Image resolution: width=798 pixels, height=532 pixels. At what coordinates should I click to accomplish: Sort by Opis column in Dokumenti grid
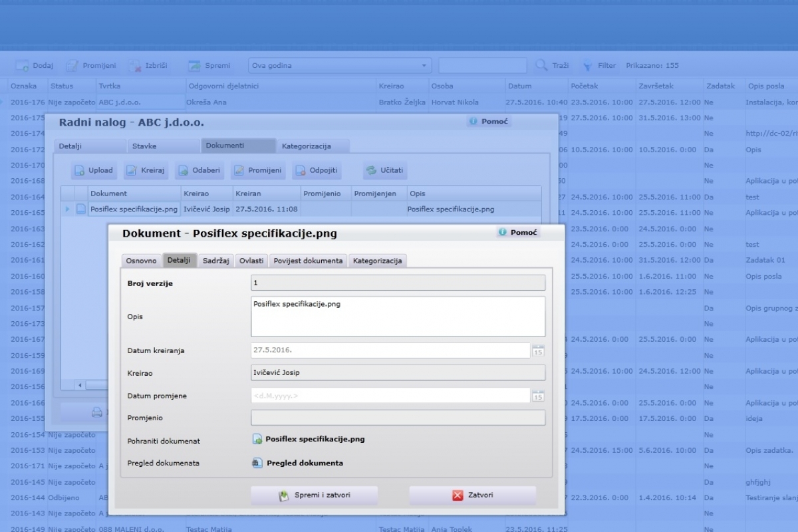point(473,194)
